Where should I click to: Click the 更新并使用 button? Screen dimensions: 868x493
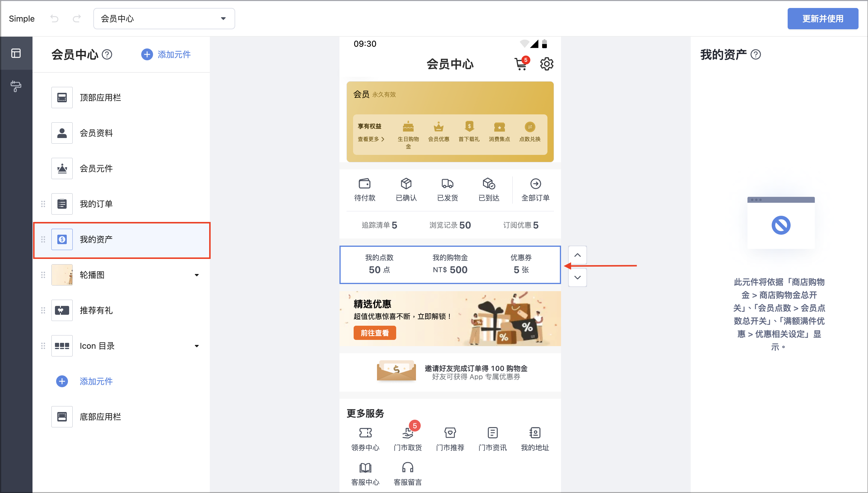[823, 19]
